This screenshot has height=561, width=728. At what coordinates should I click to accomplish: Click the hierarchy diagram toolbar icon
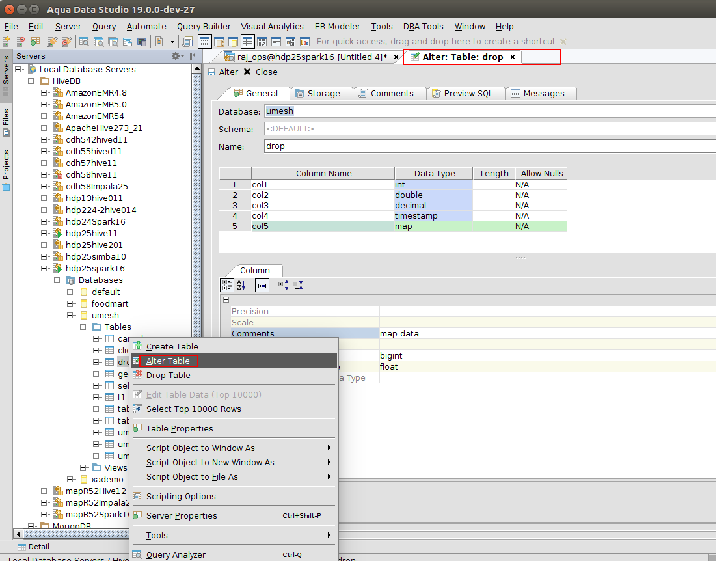291,42
